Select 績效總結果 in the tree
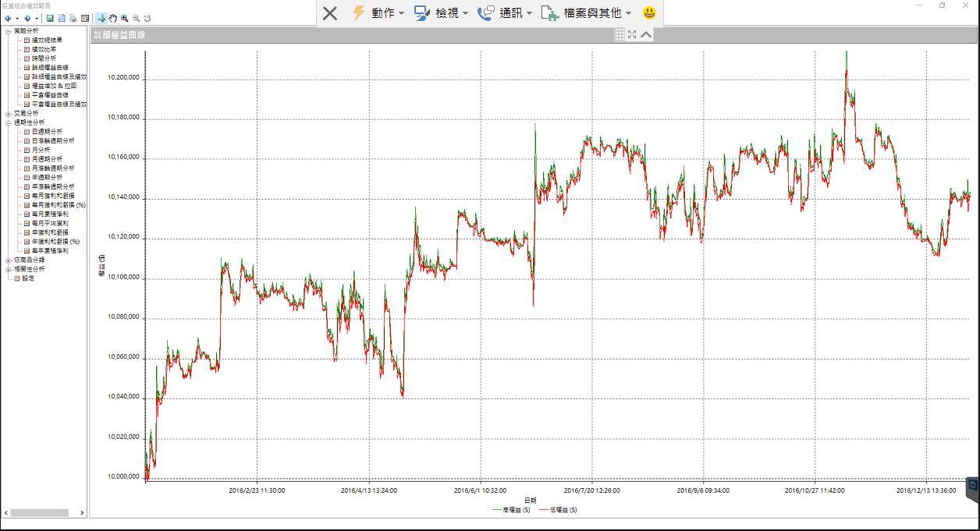 coord(47,40)
